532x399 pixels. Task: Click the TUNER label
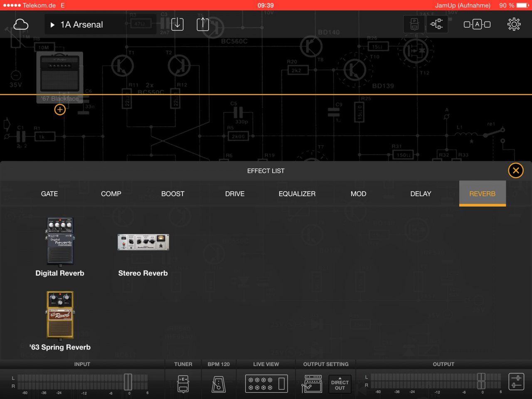tap(183, 364)
